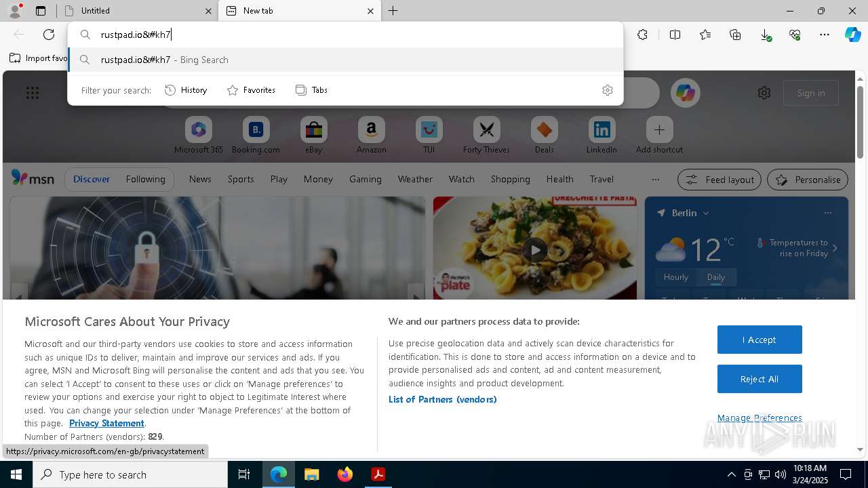The width and height of the screenshot is (868, 488).
Task: Close the New tab tab
Action: tap(370, 11)
